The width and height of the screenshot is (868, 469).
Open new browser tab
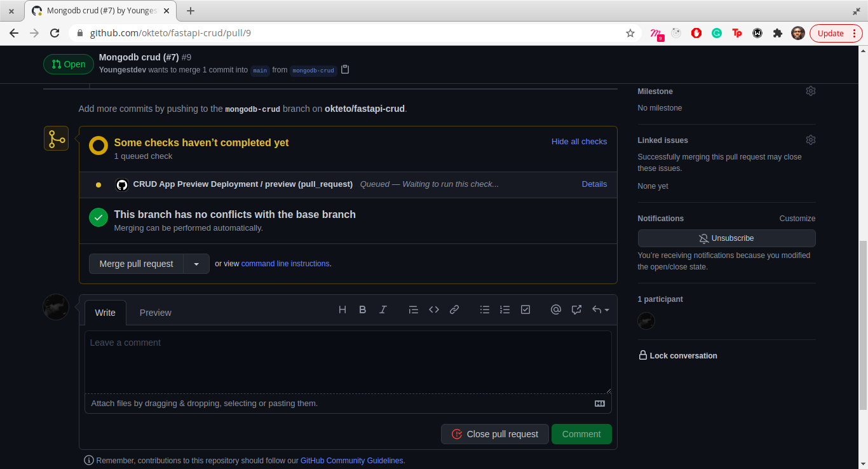tap(191, 11)
